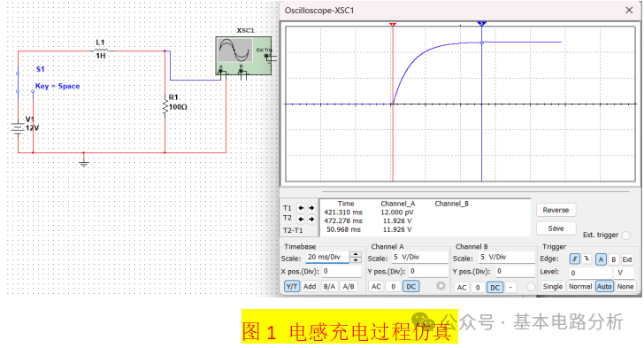Choose Single trigger mode
This screenshot has height=348, width=644.
552,286
